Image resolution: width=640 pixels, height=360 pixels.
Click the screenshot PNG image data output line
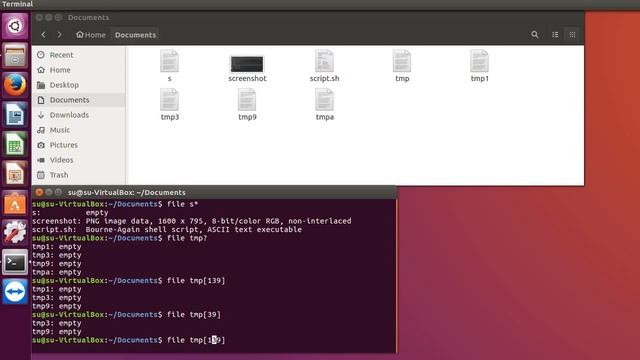tap(192, 221)
